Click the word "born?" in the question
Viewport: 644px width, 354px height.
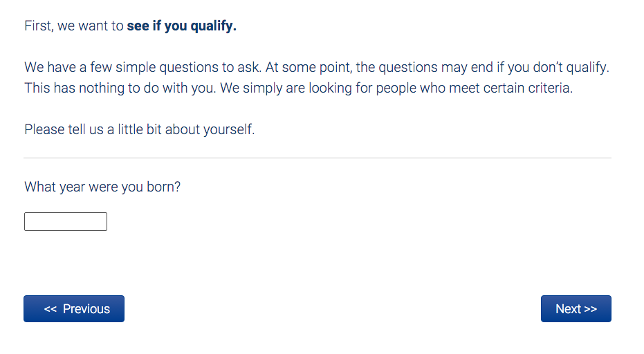[163, 187]
